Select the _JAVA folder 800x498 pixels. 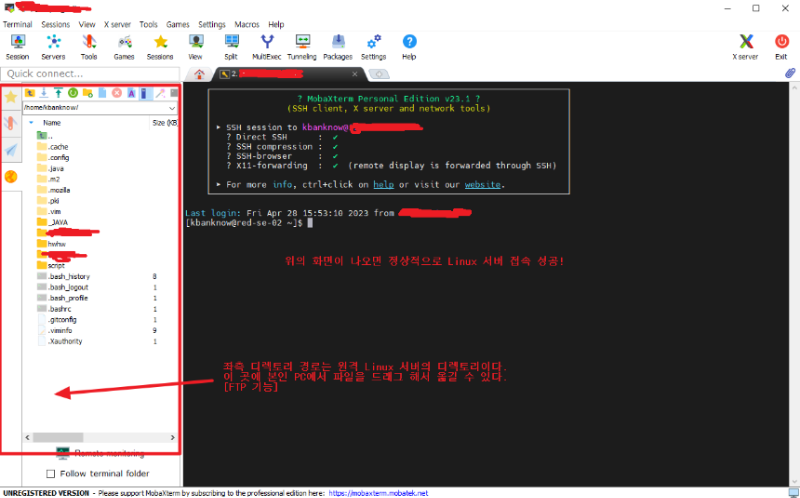click(53, 222)
